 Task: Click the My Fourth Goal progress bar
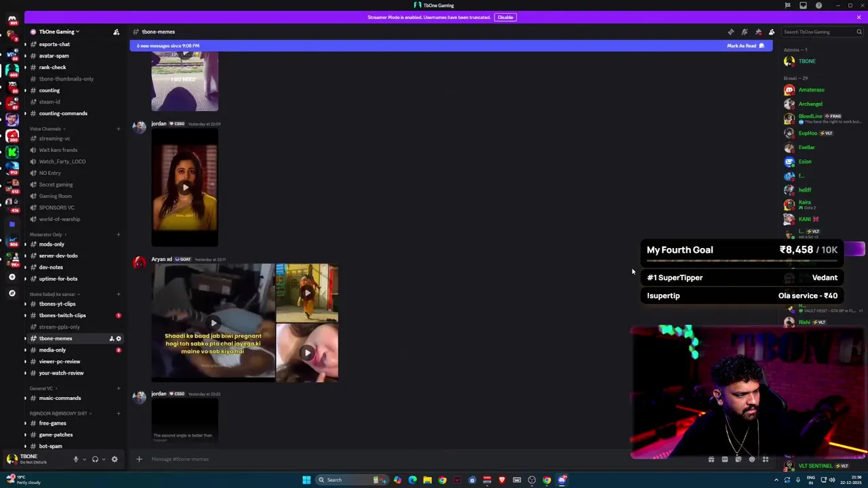click(742, 260)
